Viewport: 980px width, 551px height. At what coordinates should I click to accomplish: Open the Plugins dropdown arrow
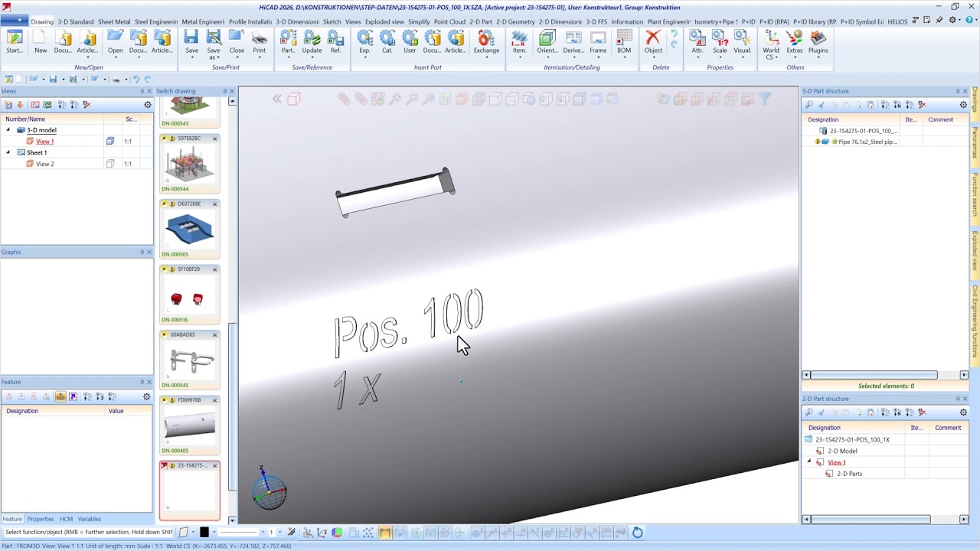pos(818,57)
